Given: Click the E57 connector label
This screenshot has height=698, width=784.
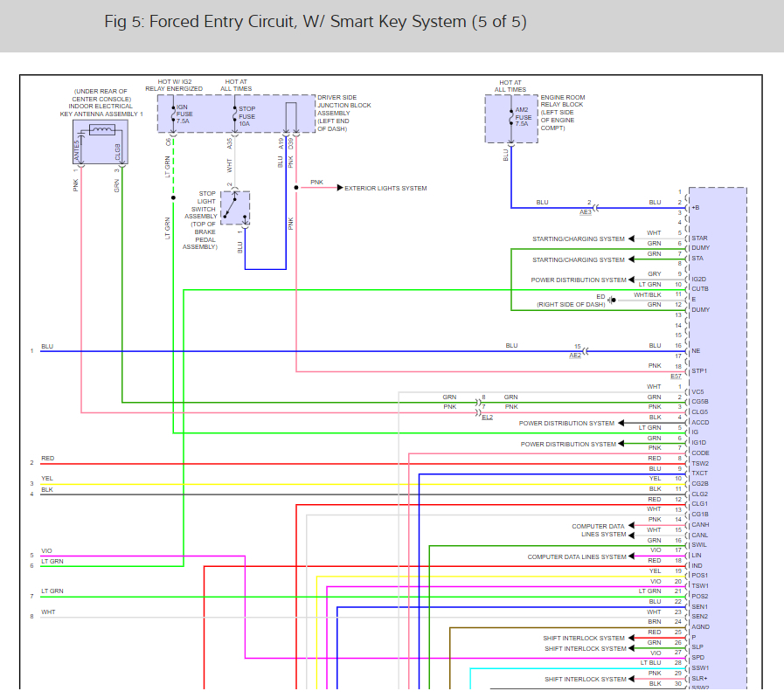Looking at the screenshot, I should [676, 377].
